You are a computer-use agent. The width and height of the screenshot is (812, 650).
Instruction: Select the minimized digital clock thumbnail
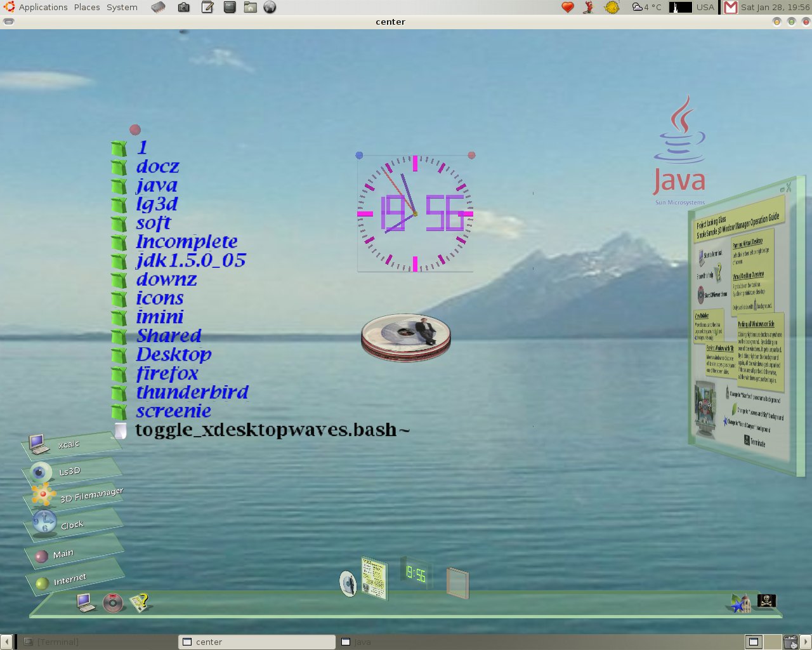coord(416,574)
